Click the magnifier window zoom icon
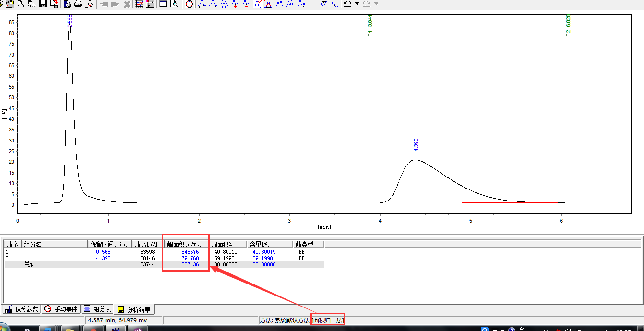The height and width of the screenshot is (331, 644). [x=174, y=4]
